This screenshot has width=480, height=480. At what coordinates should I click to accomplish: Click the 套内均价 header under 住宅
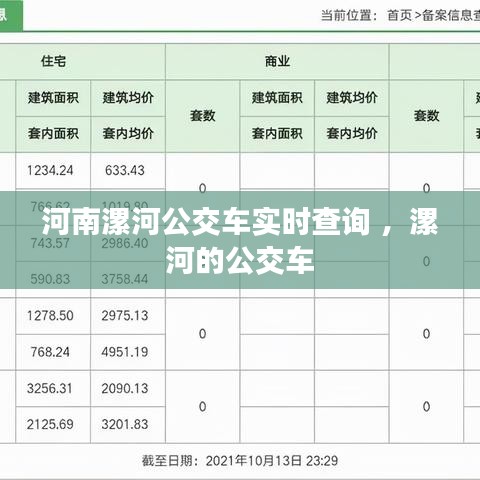click(x=128, y=134)
